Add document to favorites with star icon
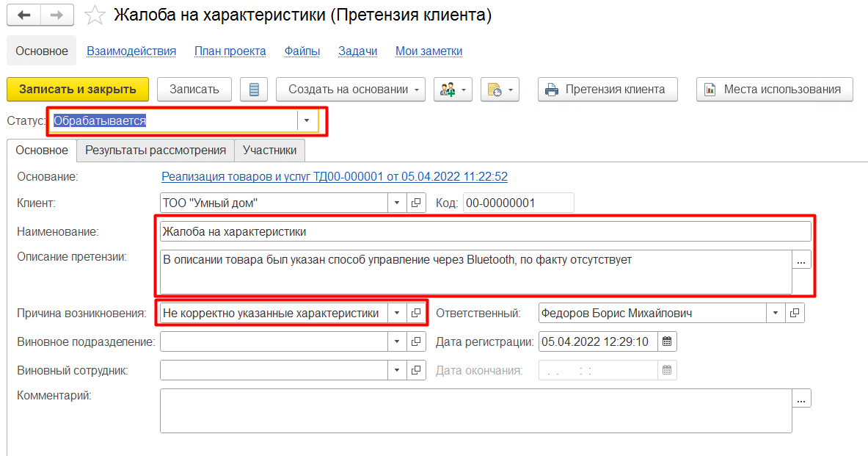 coord(95,15)
